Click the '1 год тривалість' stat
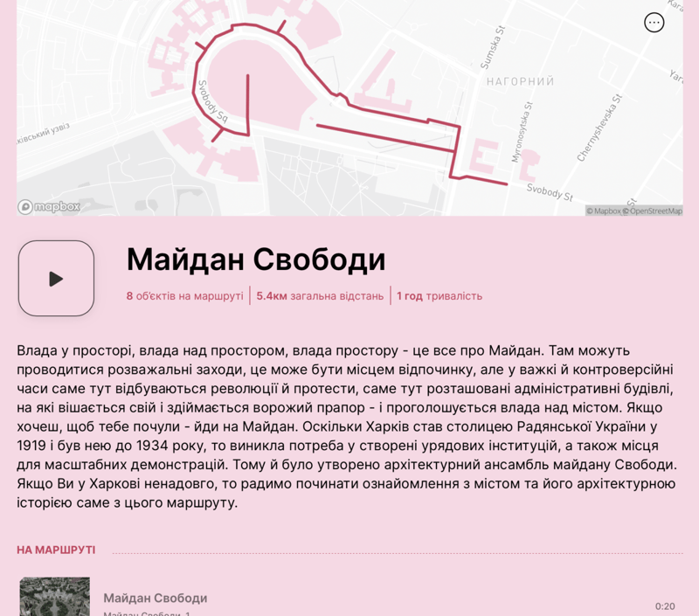 [439, 296]
